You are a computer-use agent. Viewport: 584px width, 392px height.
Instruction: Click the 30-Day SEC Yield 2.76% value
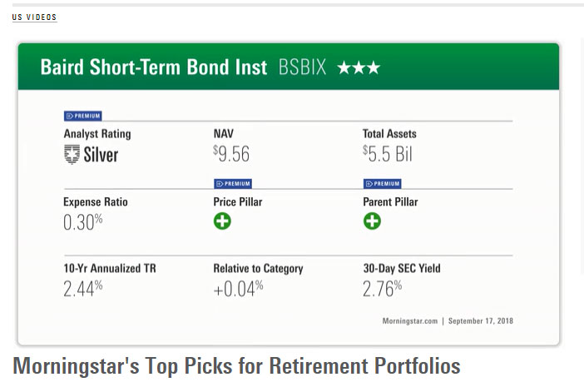(382, 289)
